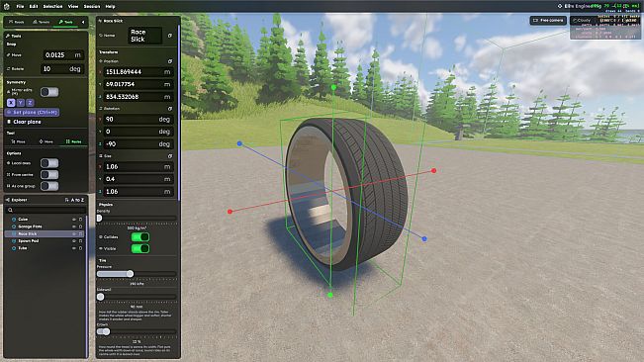644x362 pixels.
Task: Adjust the tire Pressure slider handle
Action: click(x=130, y=273)
